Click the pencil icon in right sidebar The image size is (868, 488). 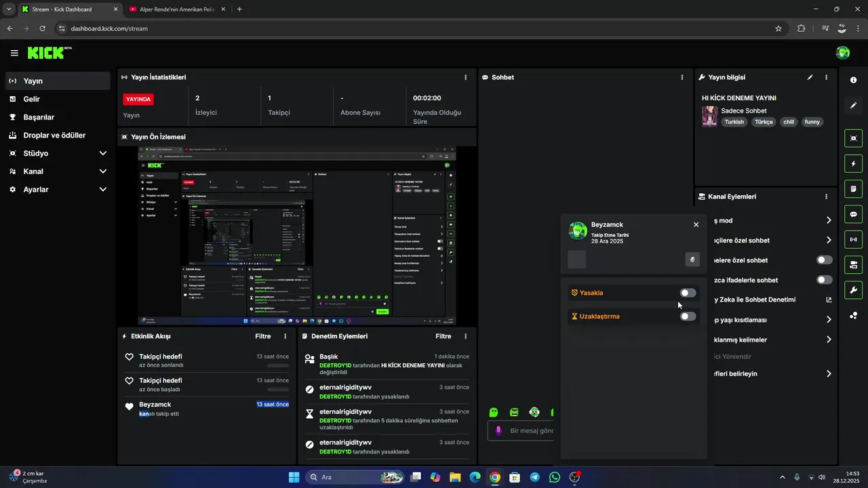point(853,105)
